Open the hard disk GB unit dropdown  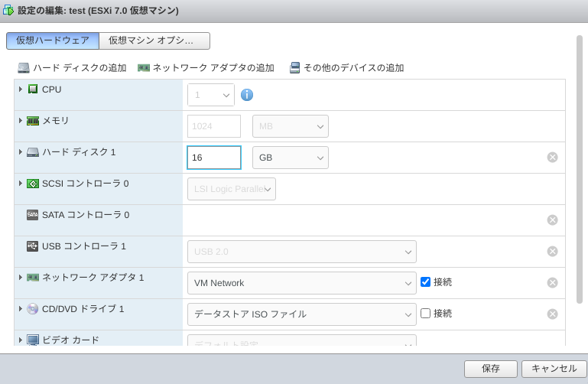pyautogui.click(x=291, y=158)
